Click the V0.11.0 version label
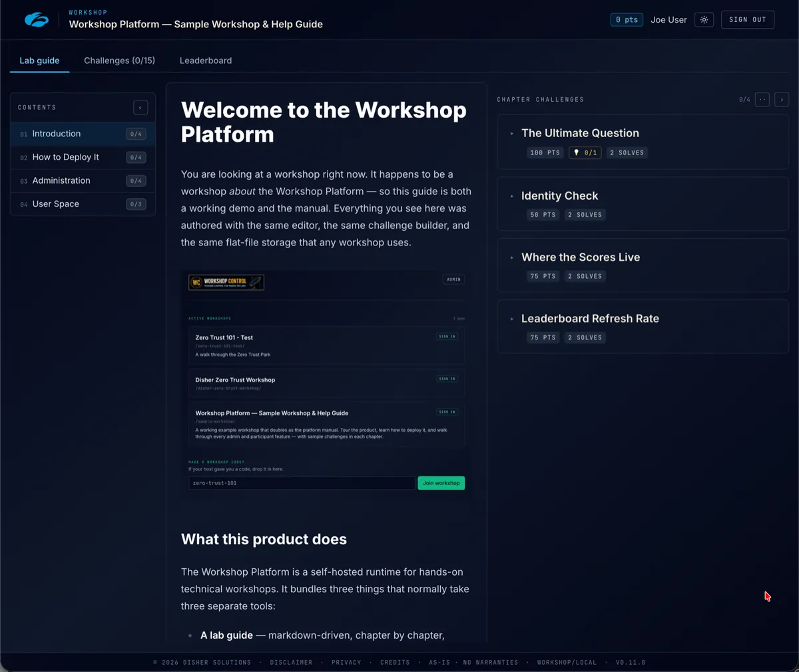Screen dimensions: 799x672 [x=631, y=663]
